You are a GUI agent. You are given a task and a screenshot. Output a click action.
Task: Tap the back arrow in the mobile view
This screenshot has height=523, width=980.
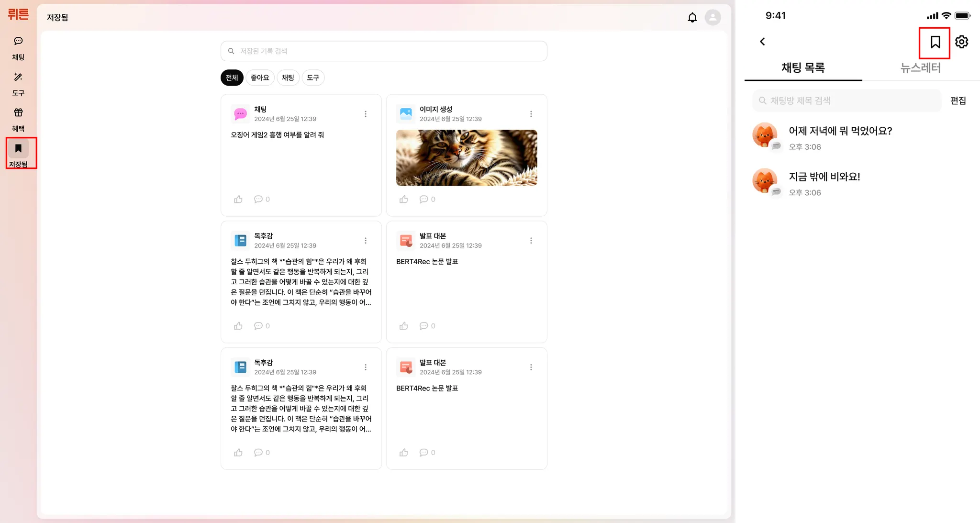(x=762, y=42)
